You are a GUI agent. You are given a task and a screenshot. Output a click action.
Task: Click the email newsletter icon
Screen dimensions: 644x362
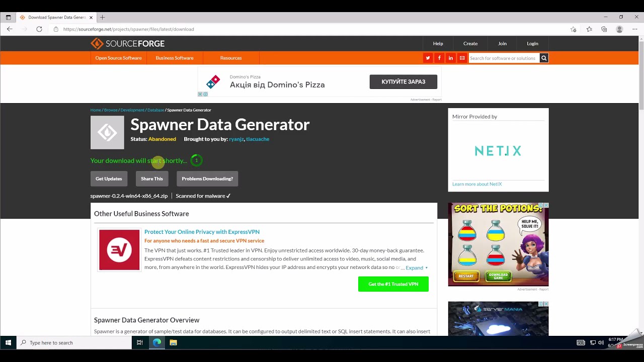coord(462,58)
